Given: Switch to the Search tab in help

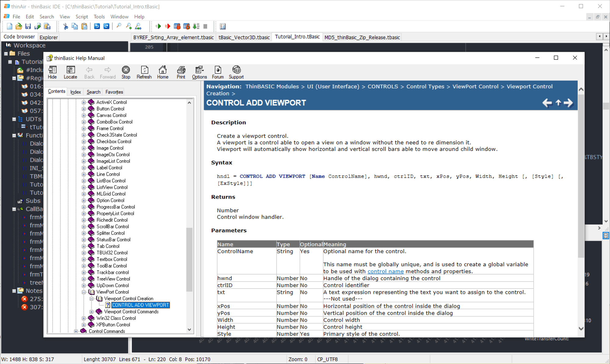Looking at the screenshot, I should click(93, 92).
